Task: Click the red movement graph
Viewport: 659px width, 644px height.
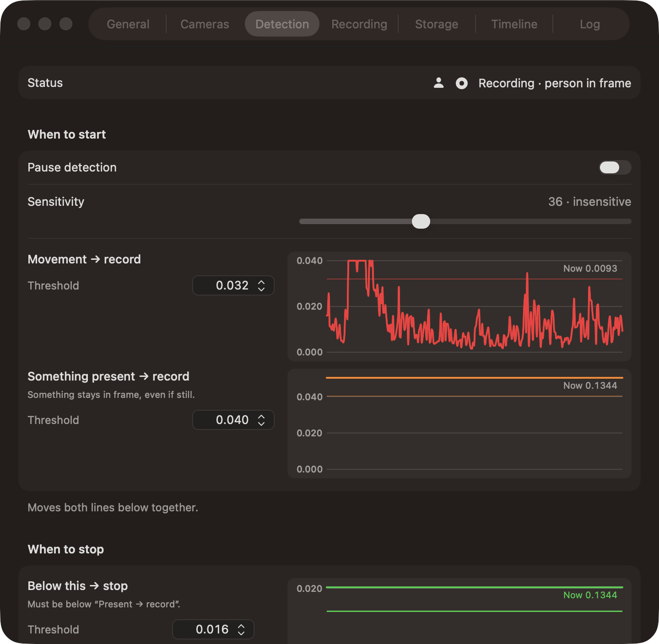Action: pos(459,306)
